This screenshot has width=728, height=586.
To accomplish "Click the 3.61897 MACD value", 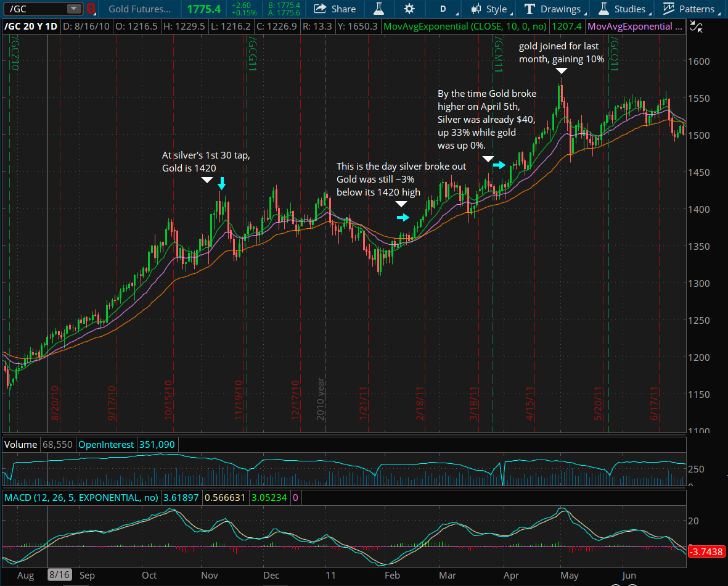I will [181, 498].
